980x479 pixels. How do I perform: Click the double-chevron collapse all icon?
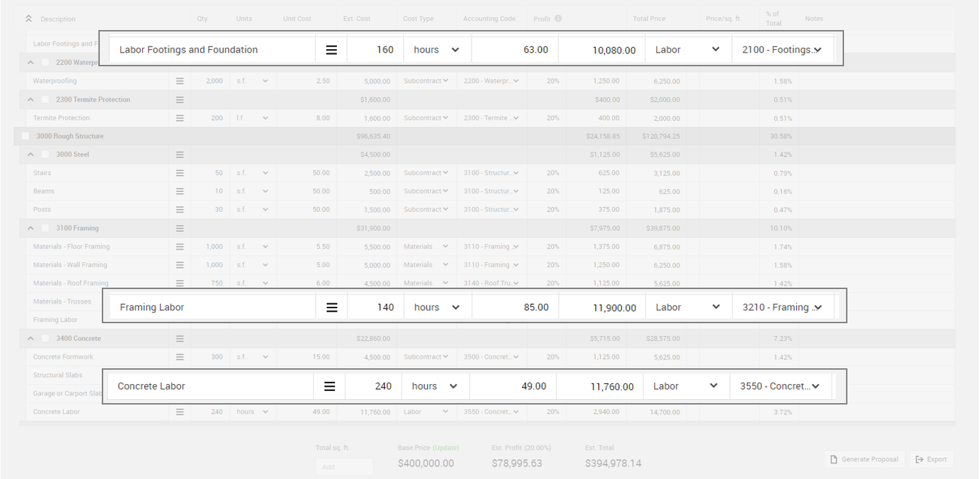(29, 18)
